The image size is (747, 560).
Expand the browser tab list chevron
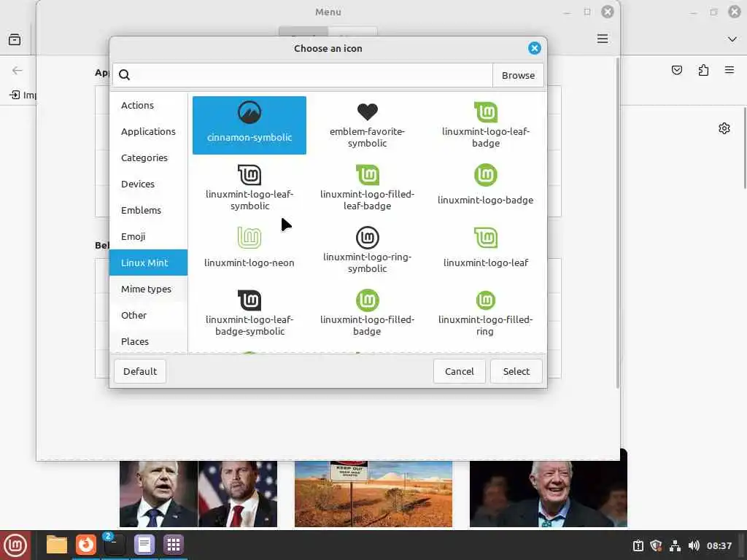pos(732,39)
